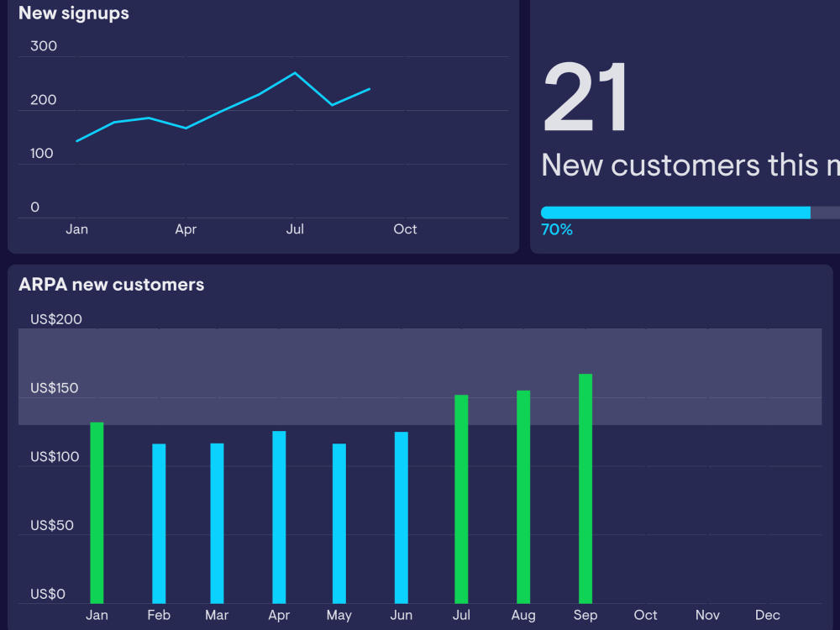The height and width of the screenshot is (630, 840).
Task: Select the US$200 axis label
Action: point(55,319)
